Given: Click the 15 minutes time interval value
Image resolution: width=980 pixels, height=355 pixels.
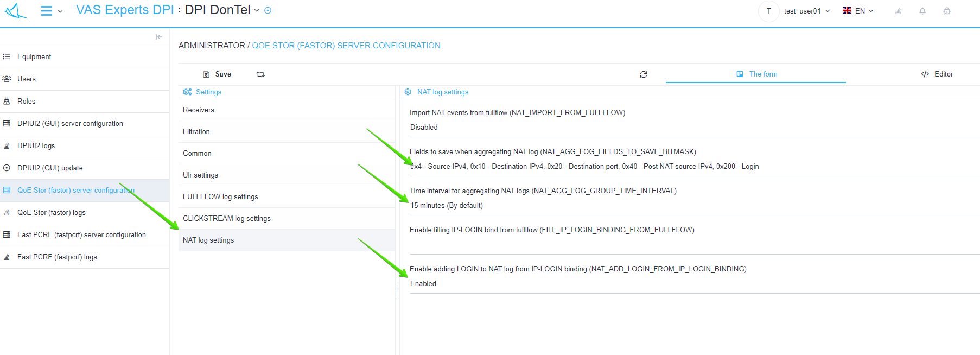Looking at the screenshot, I should pyautogui.click(x=446, y=205).
